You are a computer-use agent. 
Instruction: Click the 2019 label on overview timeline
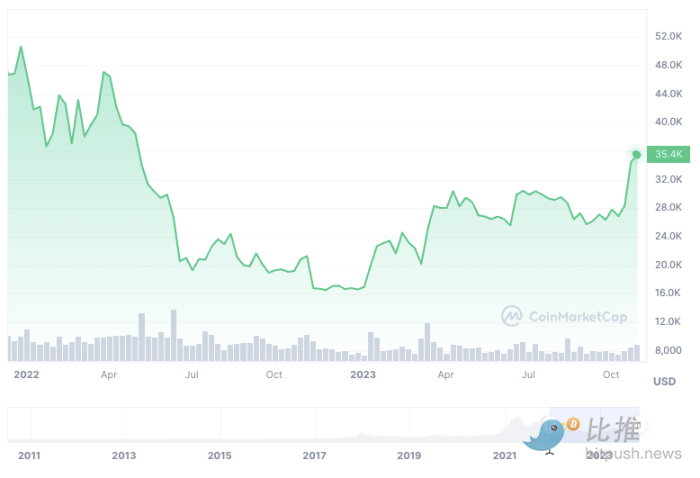(x=409, y=456)
